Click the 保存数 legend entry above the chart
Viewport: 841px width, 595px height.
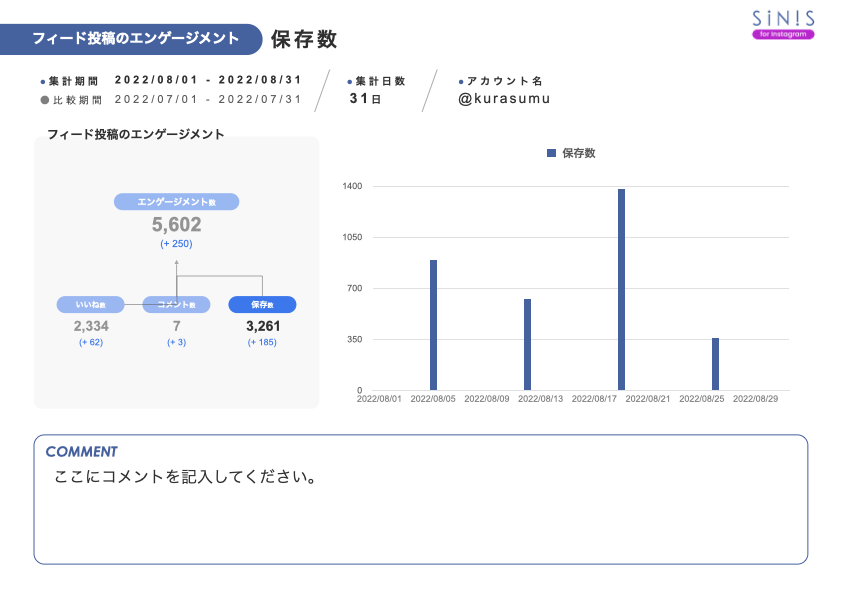[x=572, y=152]
